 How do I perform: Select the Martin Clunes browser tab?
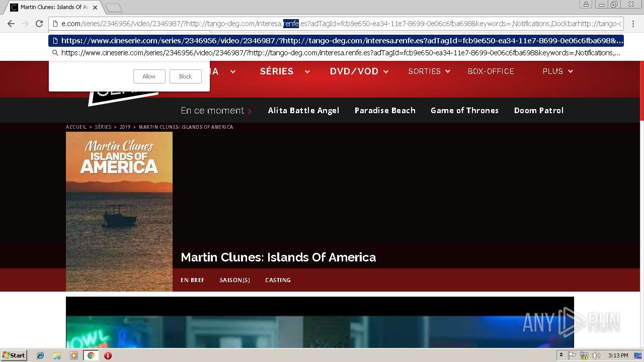coord(54,8)
